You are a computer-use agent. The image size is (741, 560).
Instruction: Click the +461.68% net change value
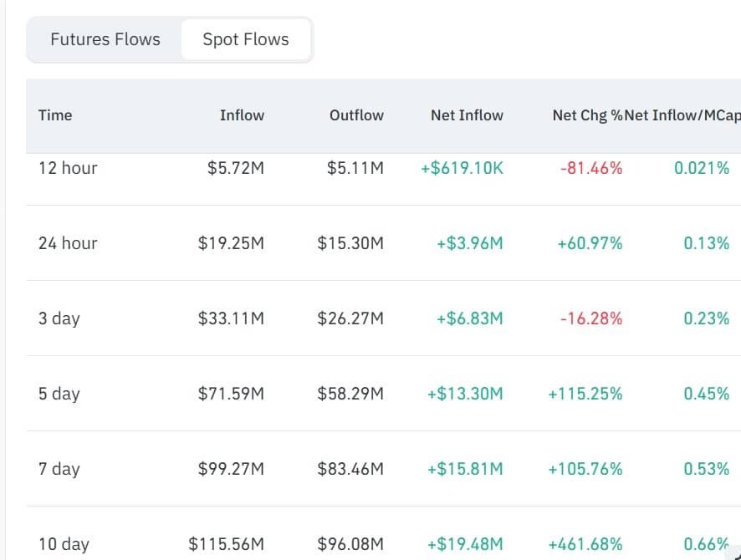[585, 544]
